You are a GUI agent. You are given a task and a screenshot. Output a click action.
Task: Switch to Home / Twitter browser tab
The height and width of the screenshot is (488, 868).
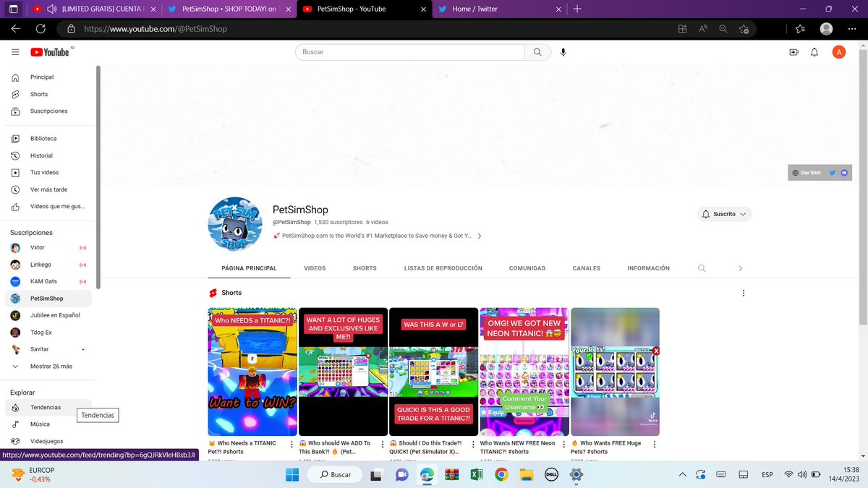[499, 9]
